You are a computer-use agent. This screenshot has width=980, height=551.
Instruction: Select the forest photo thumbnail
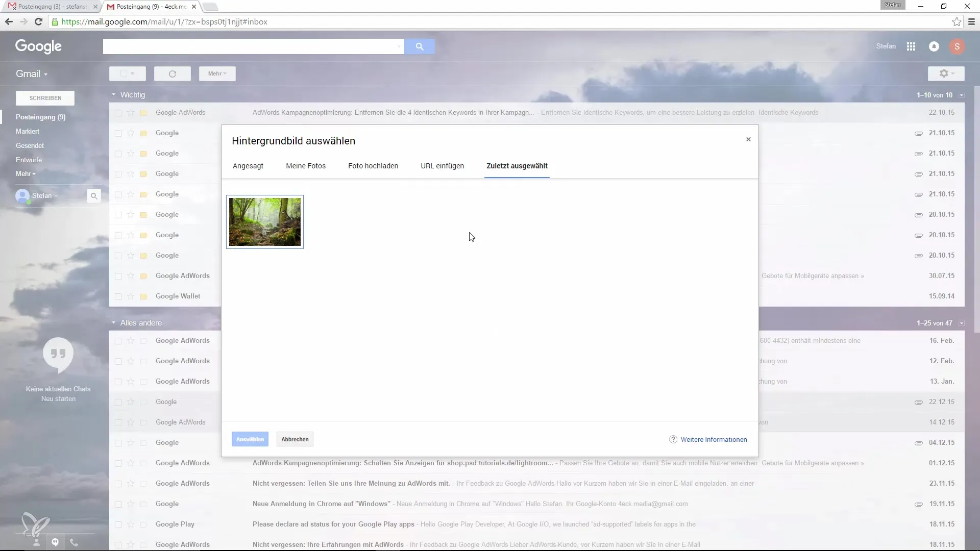click(x=265, y=222)
